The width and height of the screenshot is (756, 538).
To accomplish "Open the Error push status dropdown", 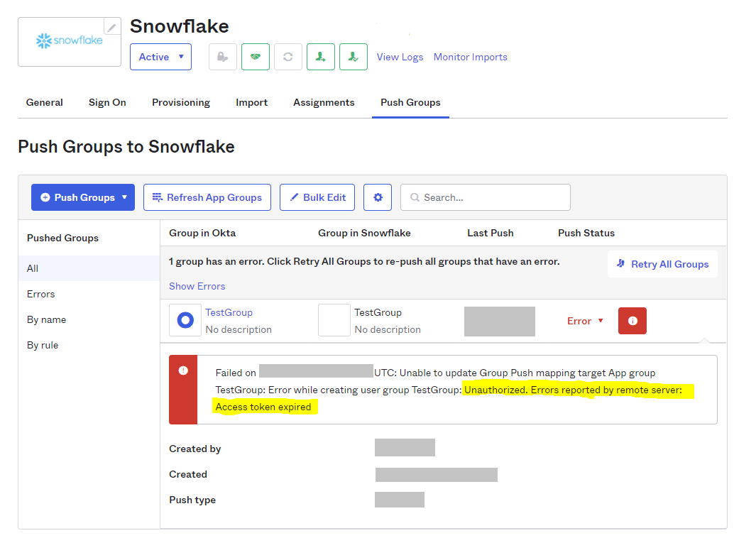I will pos(585,321).
